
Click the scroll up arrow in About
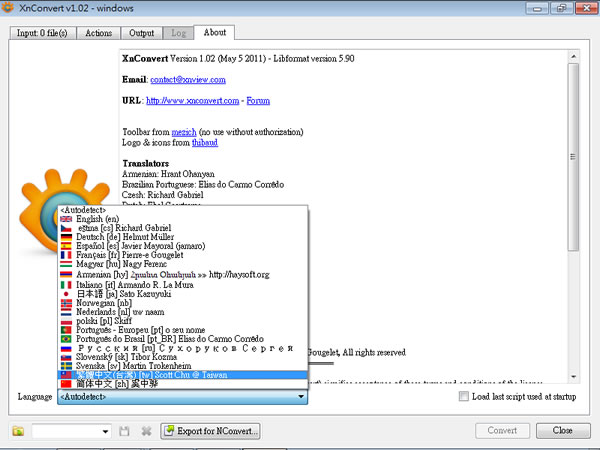(x=573, y=57)
